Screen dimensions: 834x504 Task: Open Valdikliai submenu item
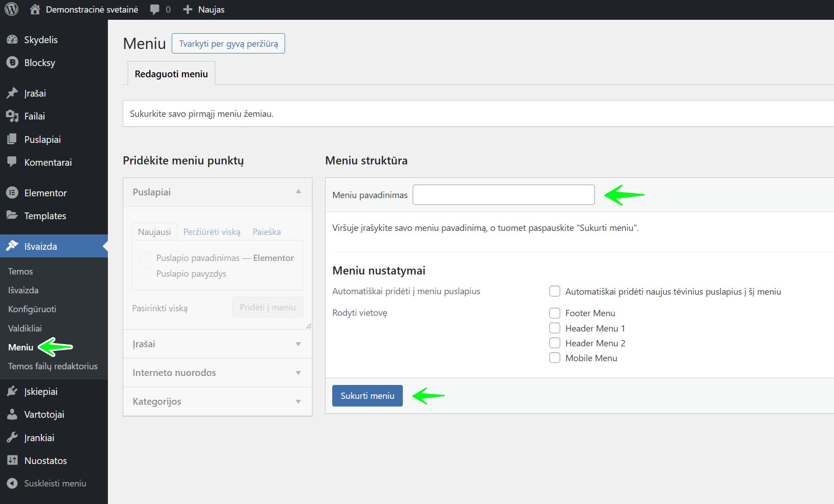[x=25, y=328]
